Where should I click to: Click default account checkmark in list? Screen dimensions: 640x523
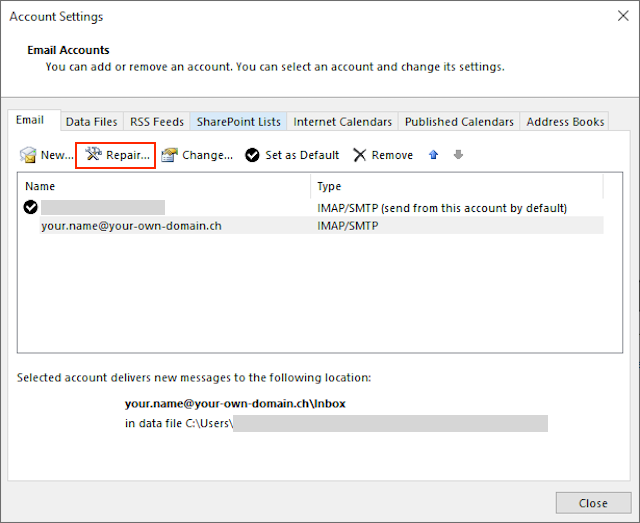[31, 207]
